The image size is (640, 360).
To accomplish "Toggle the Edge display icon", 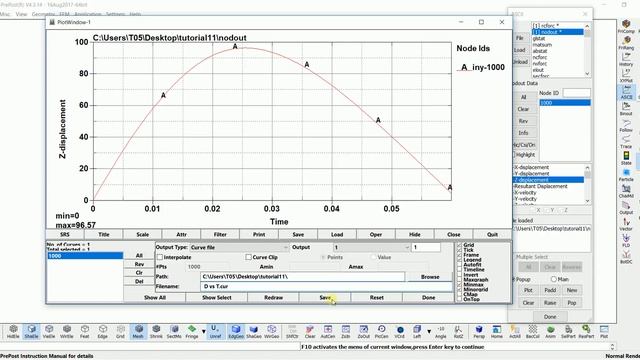I will tap(102, 331).
